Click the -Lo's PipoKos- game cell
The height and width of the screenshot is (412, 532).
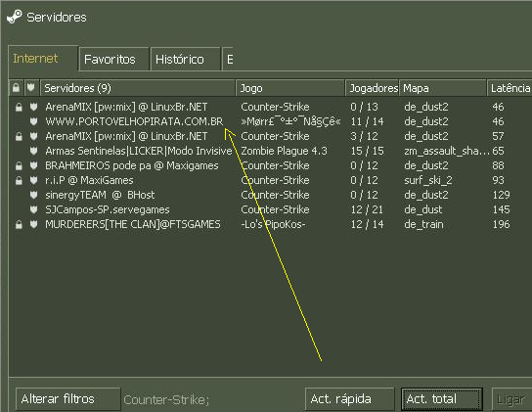(x=273, y=224)
